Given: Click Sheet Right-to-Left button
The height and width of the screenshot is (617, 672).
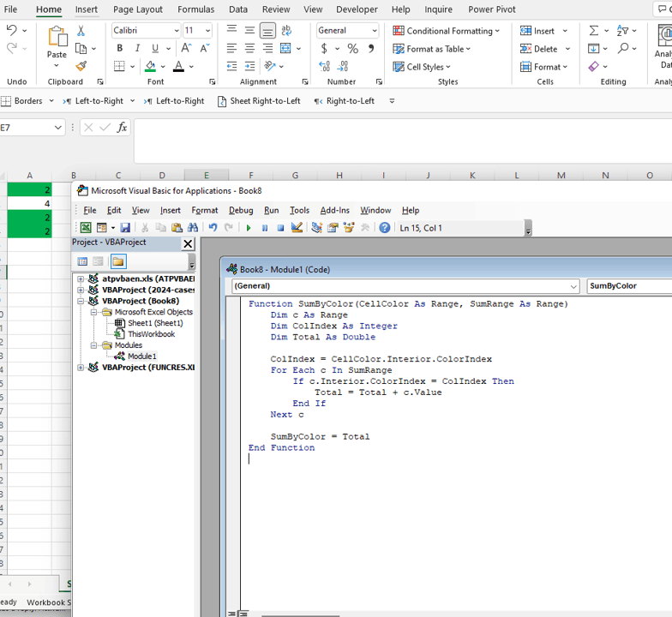Looking at the screenshot, I should coord(259,101).
